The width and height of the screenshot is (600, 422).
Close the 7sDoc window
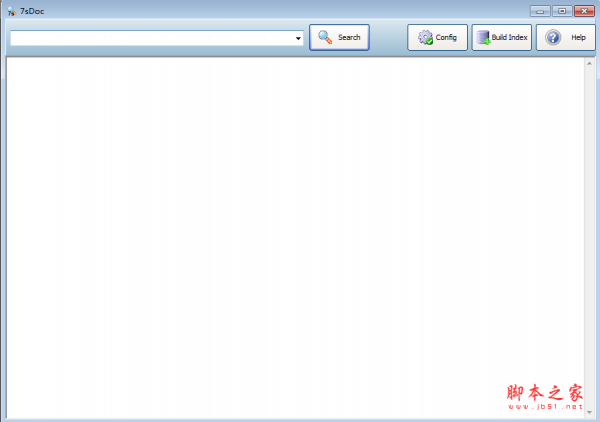tap(583, 11)
